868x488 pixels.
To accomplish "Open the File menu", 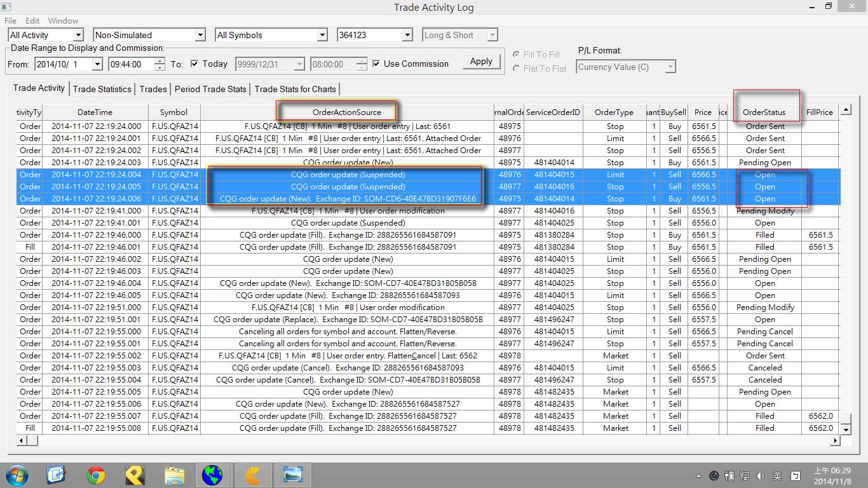I will 10,21.
